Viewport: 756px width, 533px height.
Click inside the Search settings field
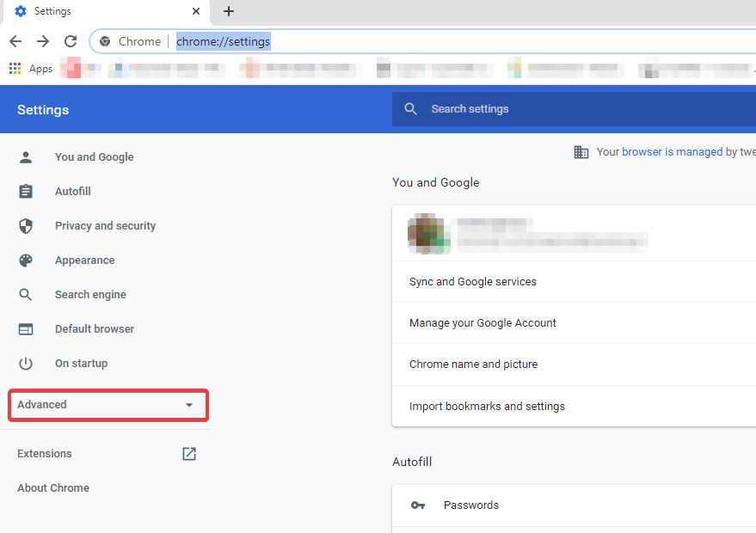click(516, 109)
